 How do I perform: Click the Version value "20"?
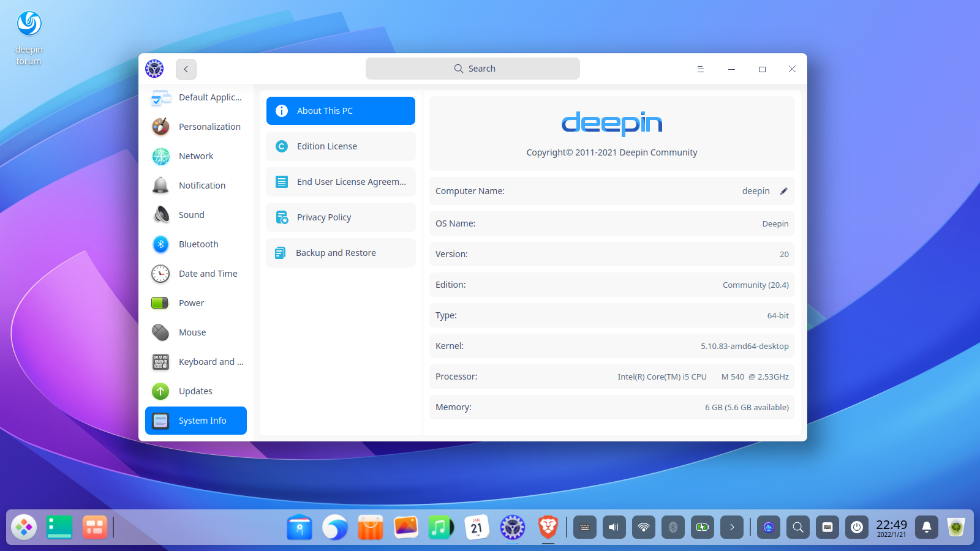click(784, 254)
